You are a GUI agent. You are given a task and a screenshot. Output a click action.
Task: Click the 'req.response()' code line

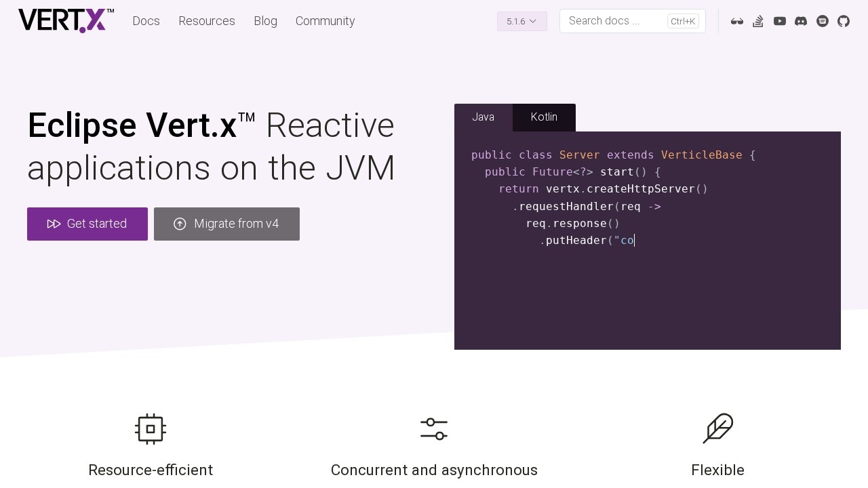coord(573,223)
